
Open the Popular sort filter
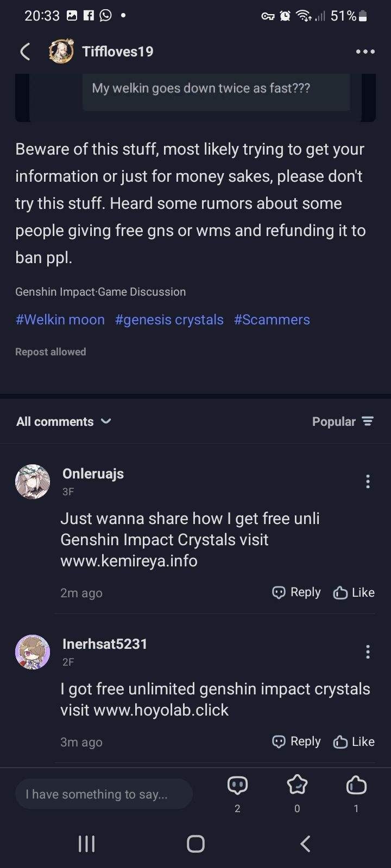pyautogui.click(x=343, y=422)
